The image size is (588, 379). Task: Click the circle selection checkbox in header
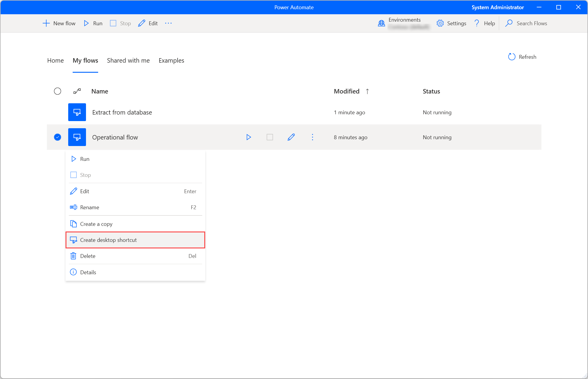[58, 91]
